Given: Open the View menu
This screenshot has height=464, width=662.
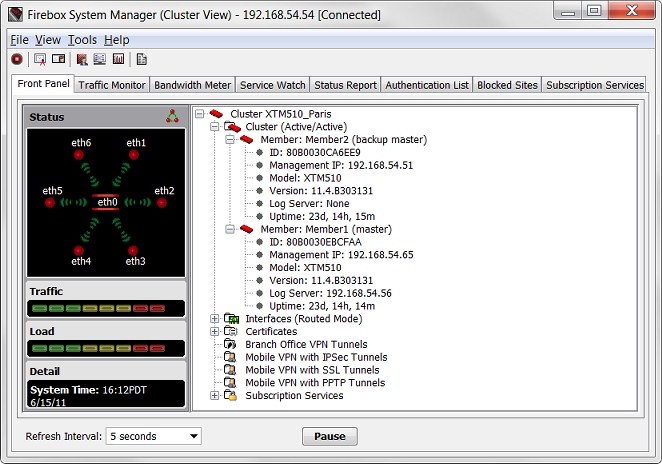Looking at the screenshot, I should coord(48,40).
